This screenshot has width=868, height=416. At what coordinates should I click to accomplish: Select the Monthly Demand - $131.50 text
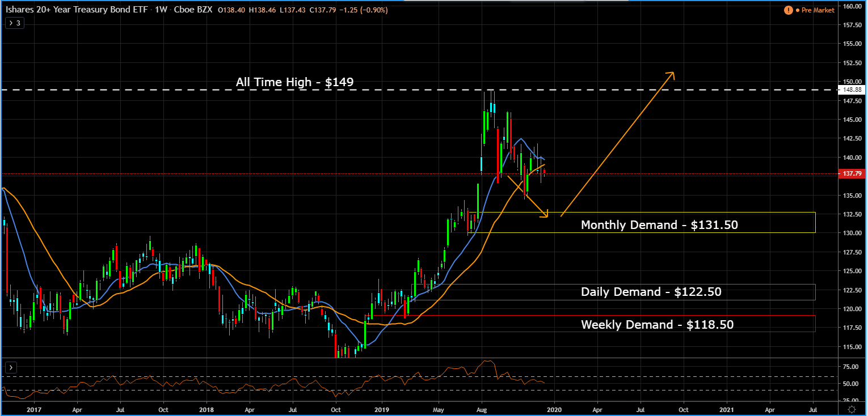[x=659, y=225]
